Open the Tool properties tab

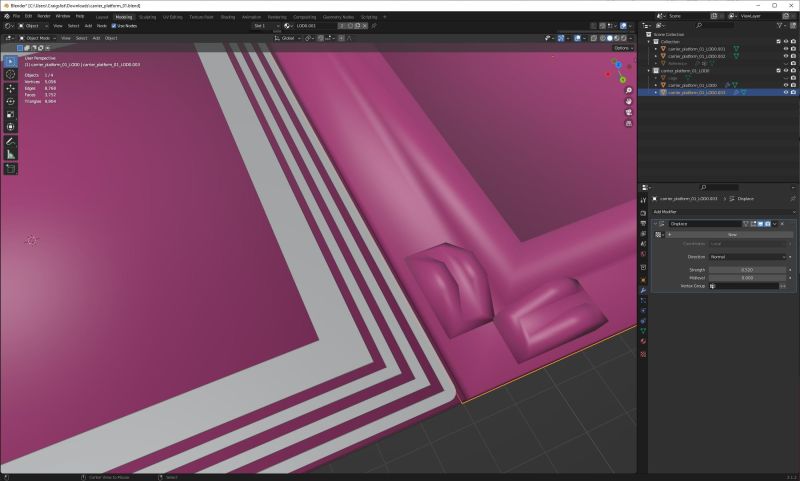(x=643, y=200)
